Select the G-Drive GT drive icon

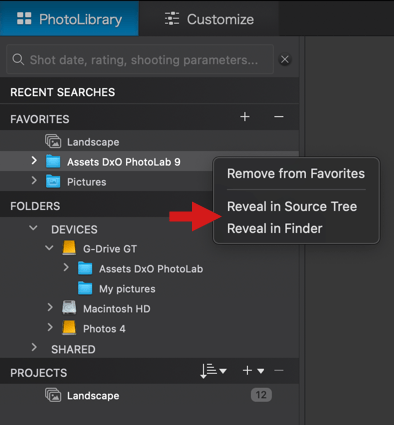(x=69, y=249)
